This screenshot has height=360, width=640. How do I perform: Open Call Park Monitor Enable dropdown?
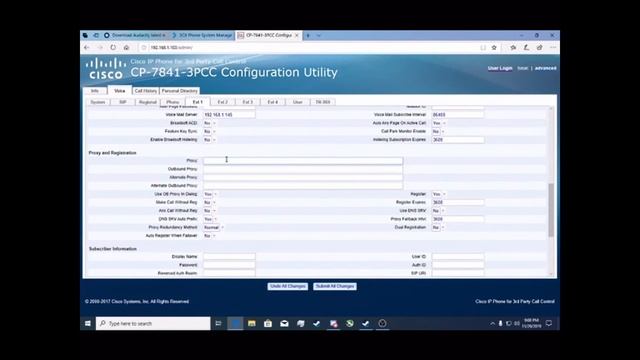click(x=438, y=131)
